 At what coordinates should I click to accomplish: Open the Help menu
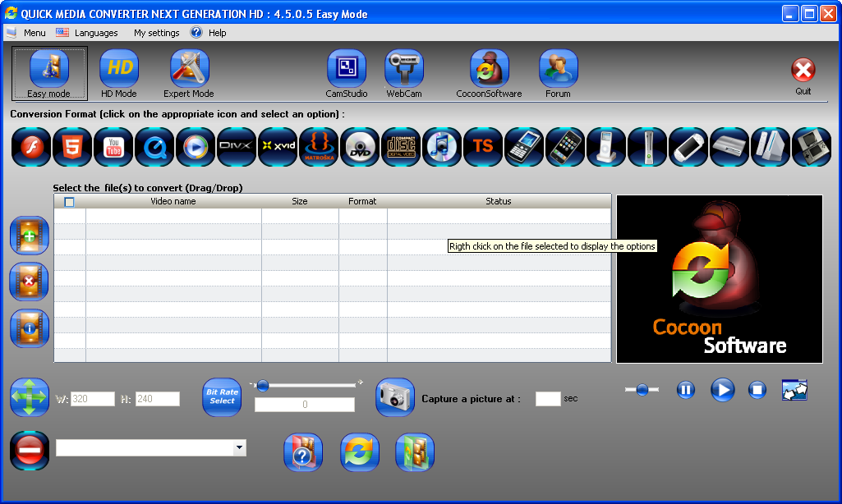click(217, 33)
